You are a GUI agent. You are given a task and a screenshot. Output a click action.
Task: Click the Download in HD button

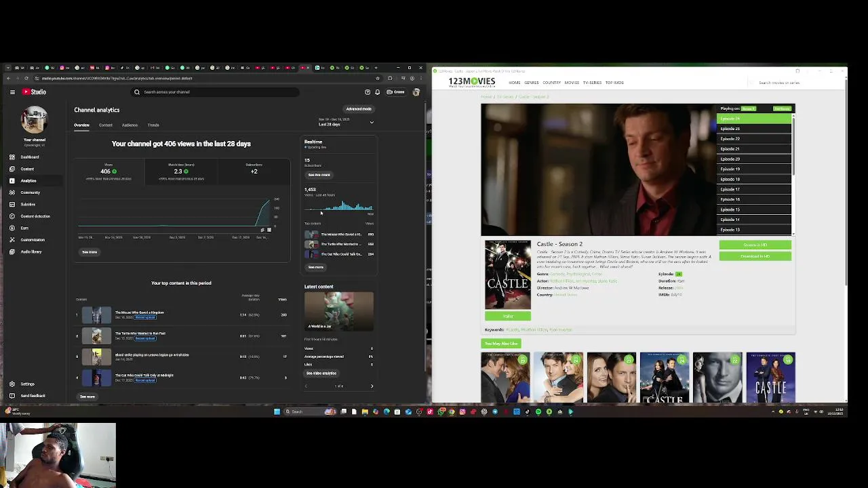(x=755, y=256)
